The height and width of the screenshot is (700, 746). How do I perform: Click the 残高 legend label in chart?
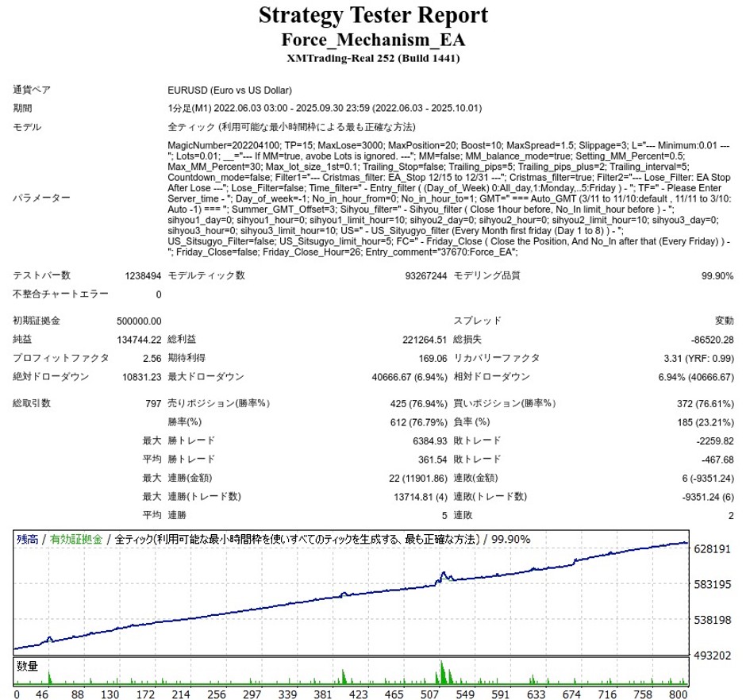[27, 539]
